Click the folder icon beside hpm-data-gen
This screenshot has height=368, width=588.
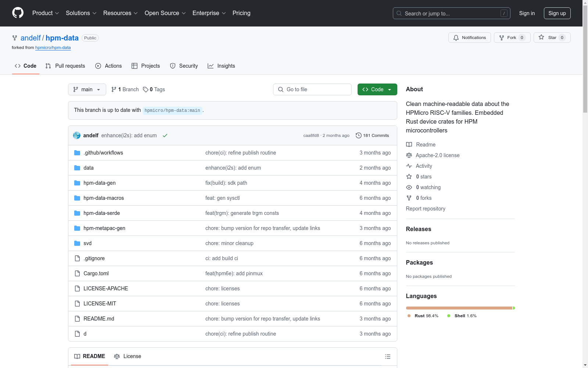[77, 183]
